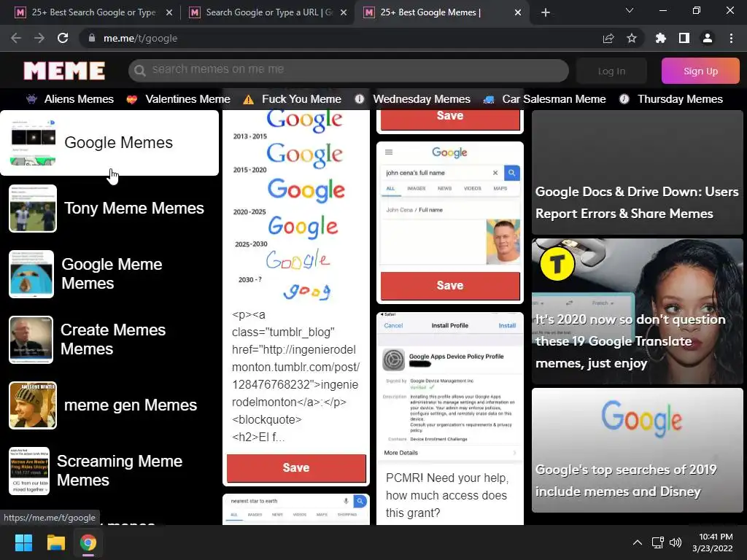Open the 'nearest star to earth' meme
The width and height of the screenshot is (747, 560).
point(296,510)
